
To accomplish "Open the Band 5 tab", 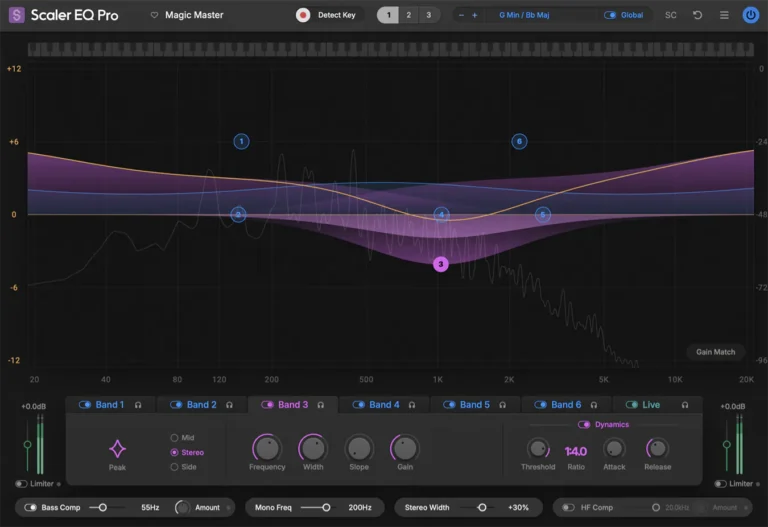I will pyautogui.click(x=475, y=405).
